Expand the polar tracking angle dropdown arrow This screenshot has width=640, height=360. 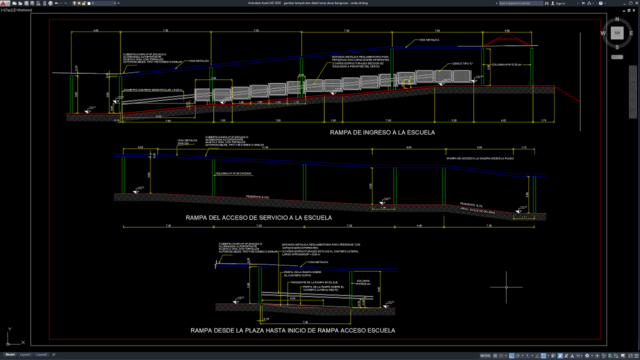(x=522, y=356)
